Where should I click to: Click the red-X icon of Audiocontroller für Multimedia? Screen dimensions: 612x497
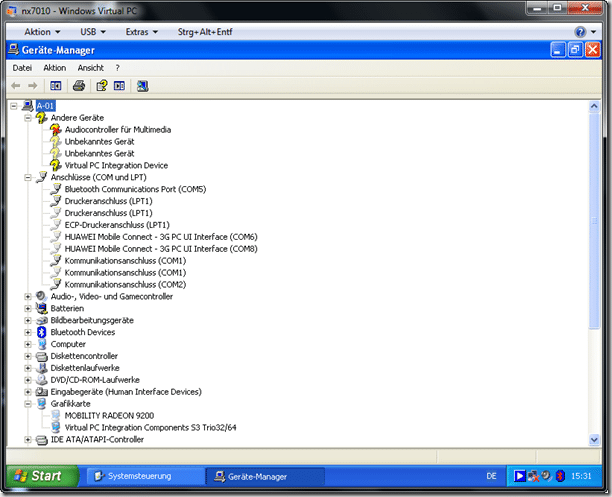click(x=56, y=130)
